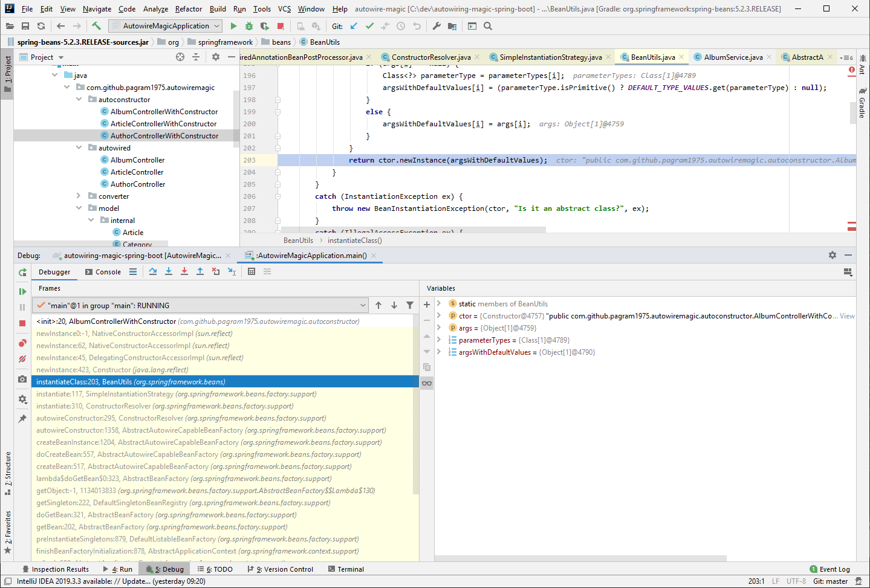The image size is (870, 588).
Task: Open the Navigate menu
Action: click(x=98, y=8)
